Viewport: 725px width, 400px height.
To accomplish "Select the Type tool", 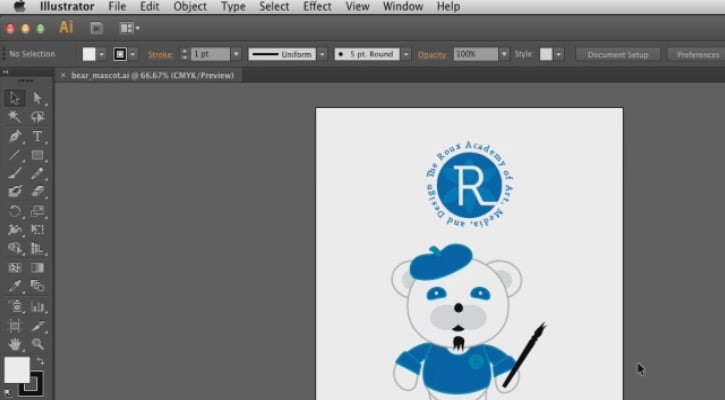I will click(37, 136).
